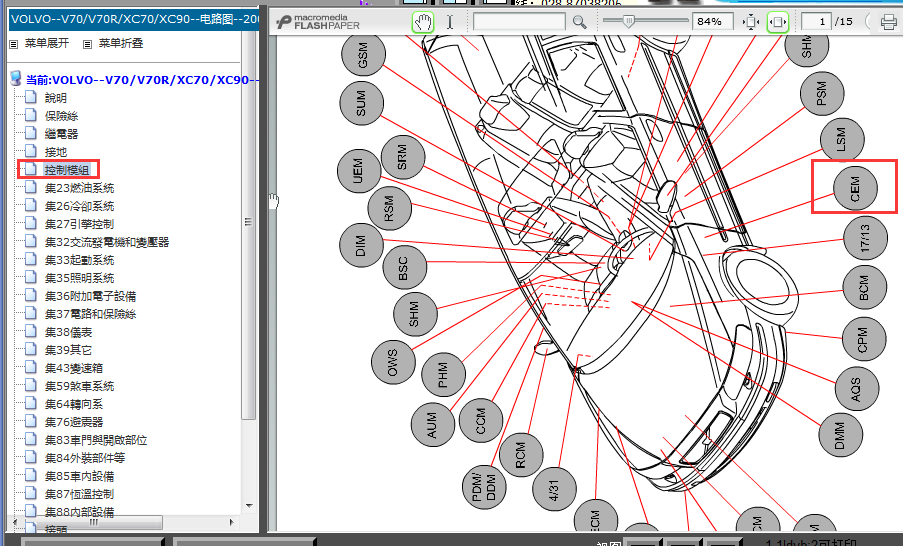The image size is (903, 546).
Task: Click the GSM module circle in the diagram
Action: 363,54
